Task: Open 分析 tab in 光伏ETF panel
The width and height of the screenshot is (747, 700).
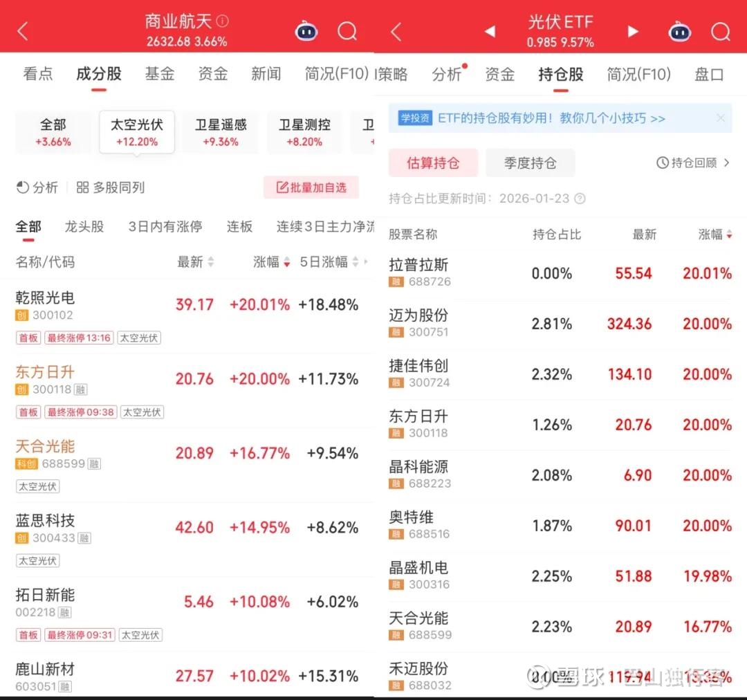Action: (447, 74)
